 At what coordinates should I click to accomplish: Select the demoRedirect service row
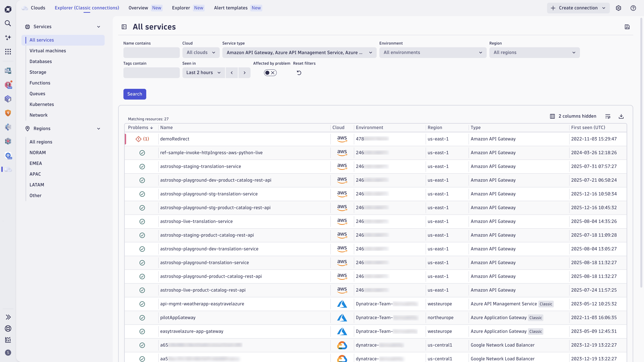pos(175,139)
